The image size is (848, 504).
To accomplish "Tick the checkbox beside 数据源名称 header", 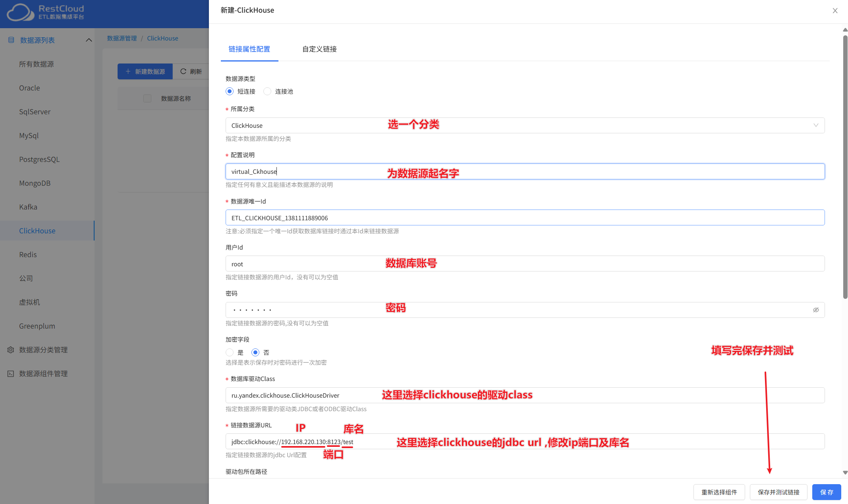I will point(147,98).
